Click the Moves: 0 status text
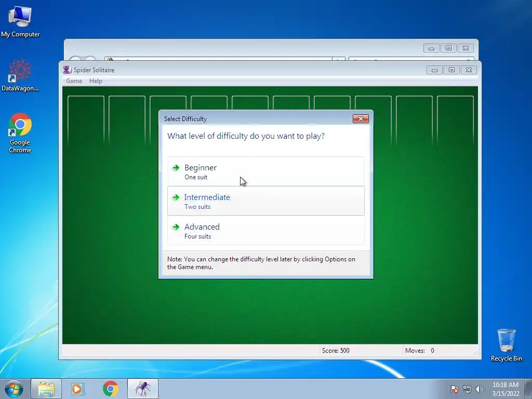This screenshot has height=399, width=532. click(x=419, y=351)
